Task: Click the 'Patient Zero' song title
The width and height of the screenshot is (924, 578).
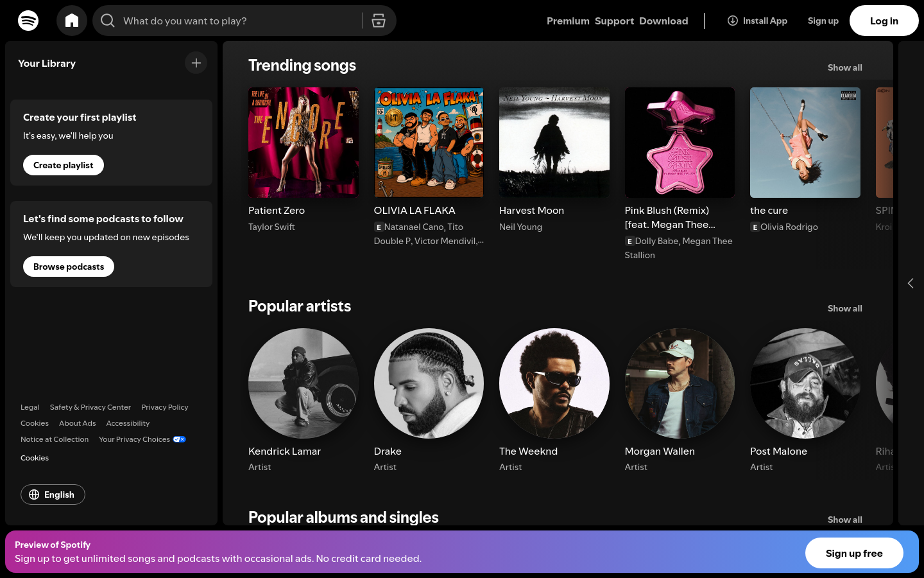Action: pos(277,211)
